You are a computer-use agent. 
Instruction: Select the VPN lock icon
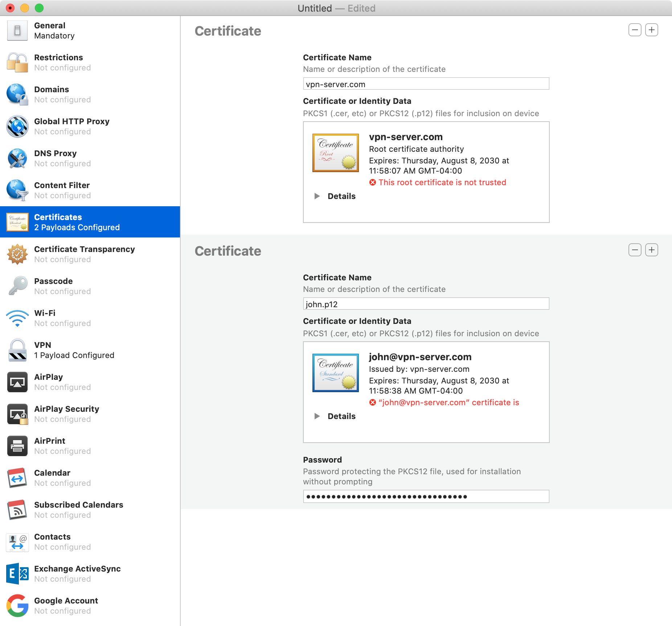(x=17, y=350)
